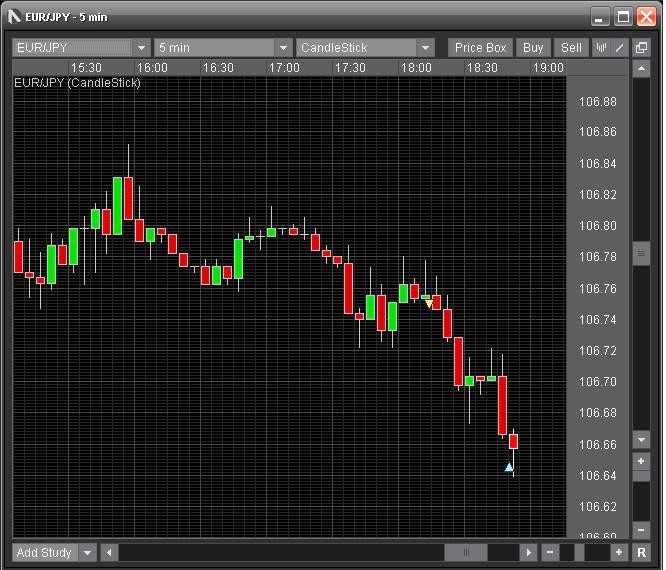Click the Price Box button

coord(481,47)
